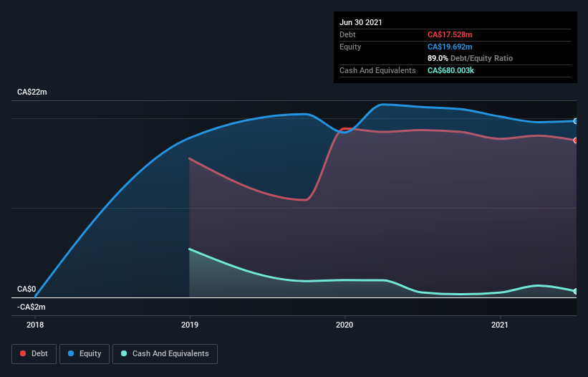The height and width of the screenshot is (377, 588).
Task: Click the blue Equity endpoint marker
Action: coord(576,121)
